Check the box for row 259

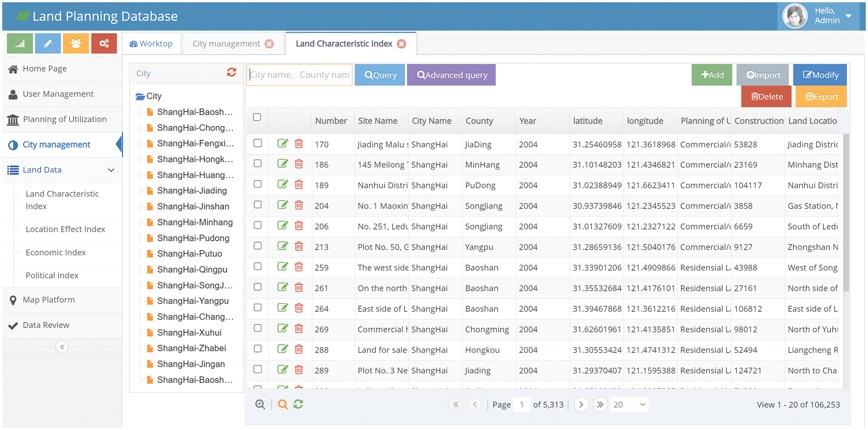(258, 267)
